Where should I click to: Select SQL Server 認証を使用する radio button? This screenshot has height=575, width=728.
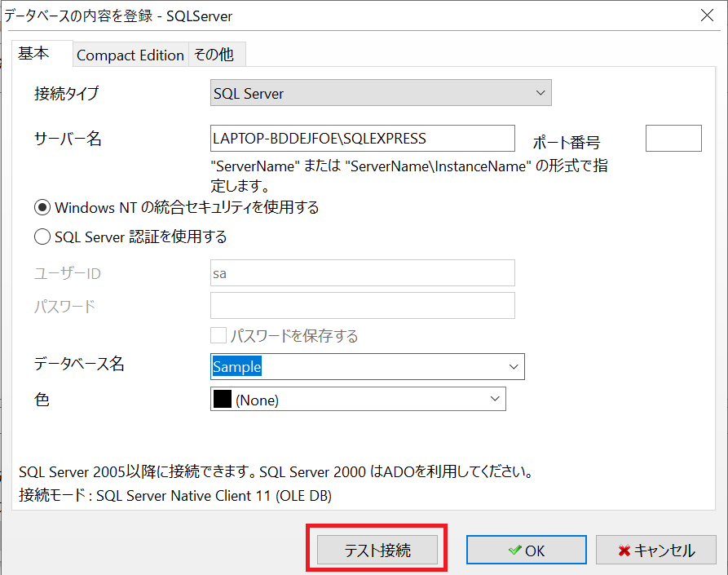pos(42,237)
